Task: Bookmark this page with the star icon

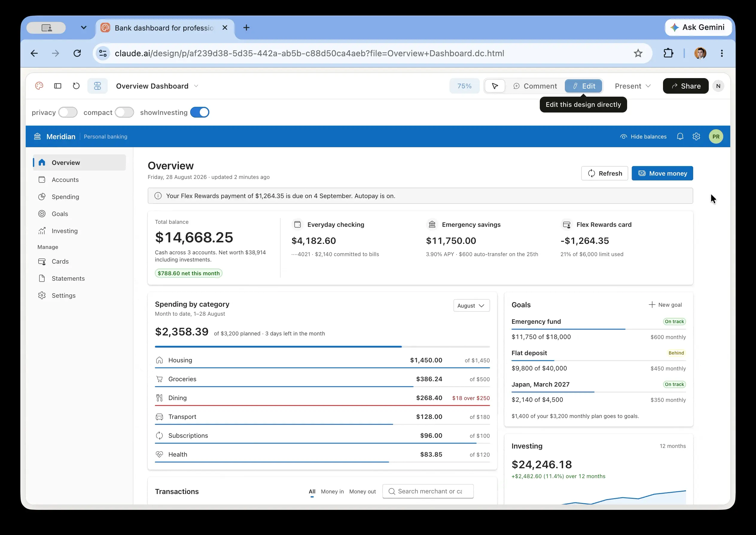Action: (638, 53)
